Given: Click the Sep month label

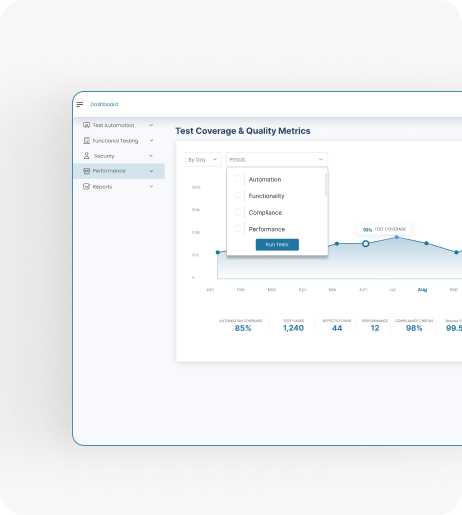Looking at the screenshot, I should coord(454,290).
